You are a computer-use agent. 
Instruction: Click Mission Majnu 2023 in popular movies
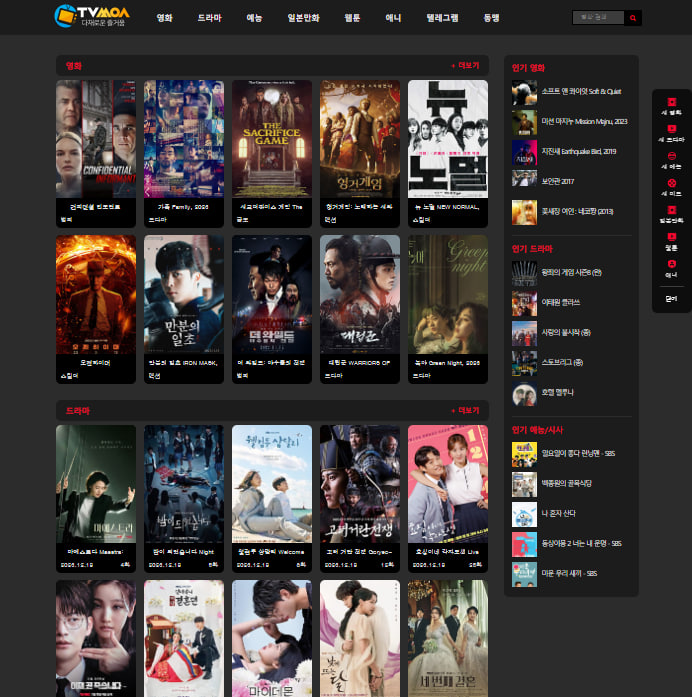click(x=584, y=121)
